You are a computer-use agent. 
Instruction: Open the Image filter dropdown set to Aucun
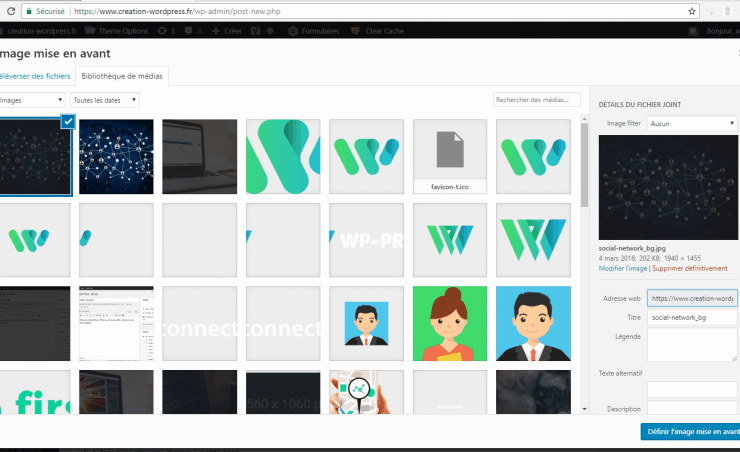(x=691, y=124)
